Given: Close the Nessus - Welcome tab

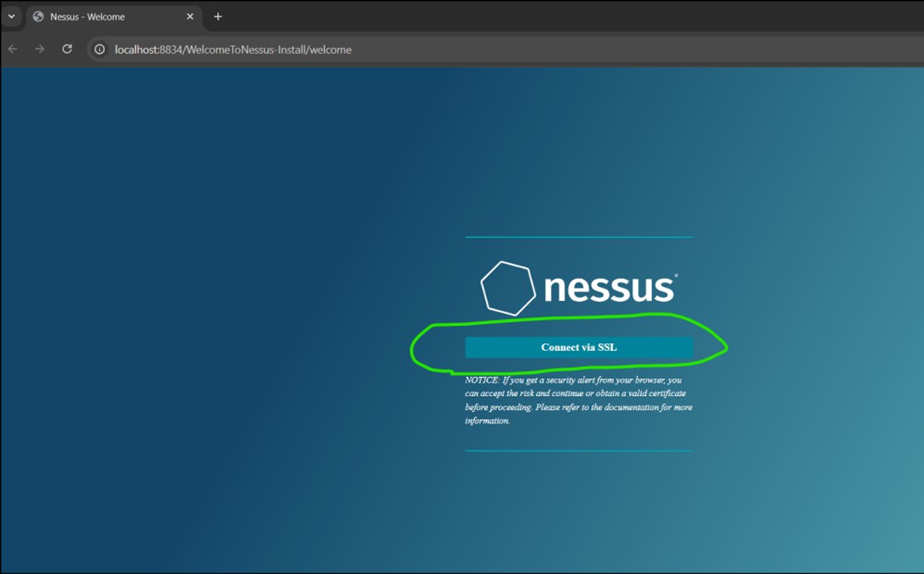Looking at the screenshot, I should point(190,17).
